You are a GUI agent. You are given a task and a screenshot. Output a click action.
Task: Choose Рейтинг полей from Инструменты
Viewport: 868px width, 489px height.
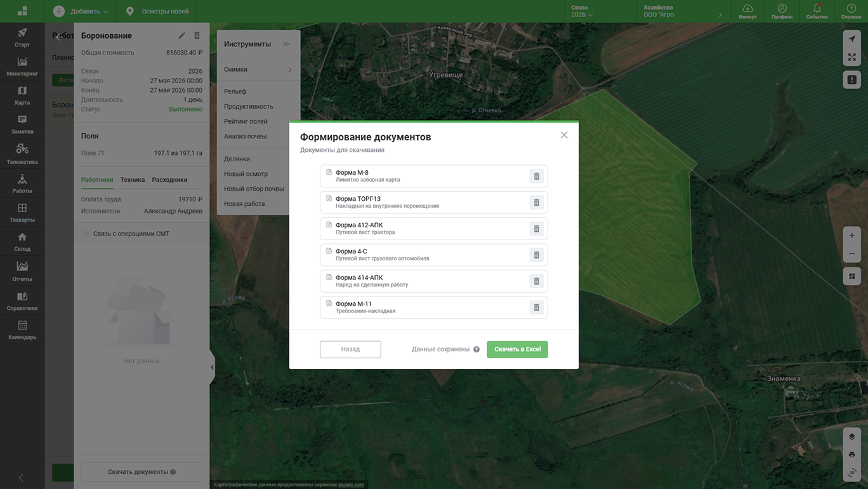246,121
